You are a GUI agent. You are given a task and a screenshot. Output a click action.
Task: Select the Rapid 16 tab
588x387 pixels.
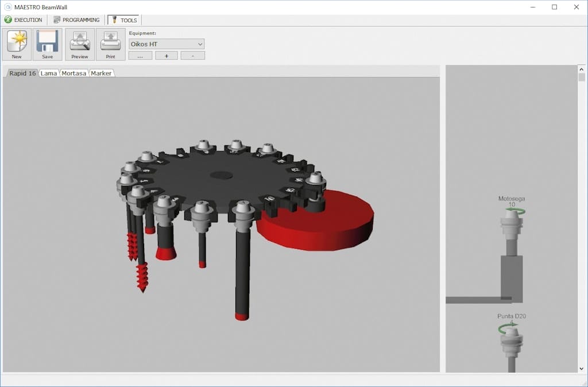click(x=22, y=73)
